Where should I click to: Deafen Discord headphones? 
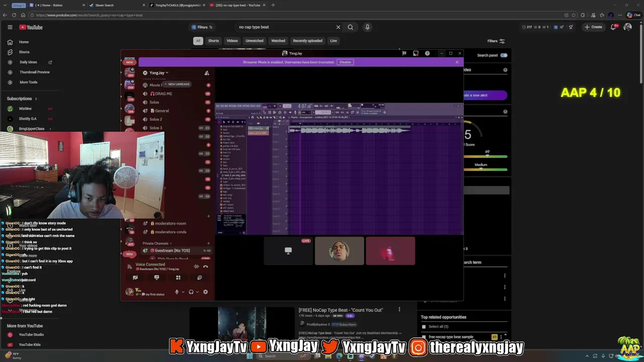coord(191,292)
